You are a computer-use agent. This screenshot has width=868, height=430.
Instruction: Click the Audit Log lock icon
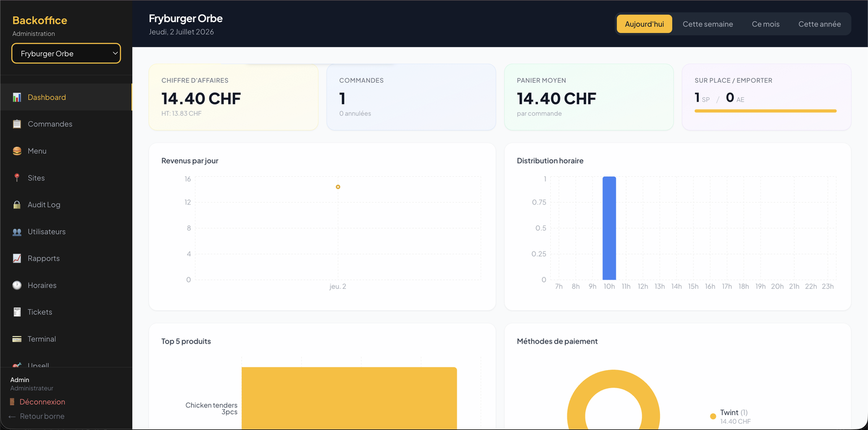coord(17,205)
